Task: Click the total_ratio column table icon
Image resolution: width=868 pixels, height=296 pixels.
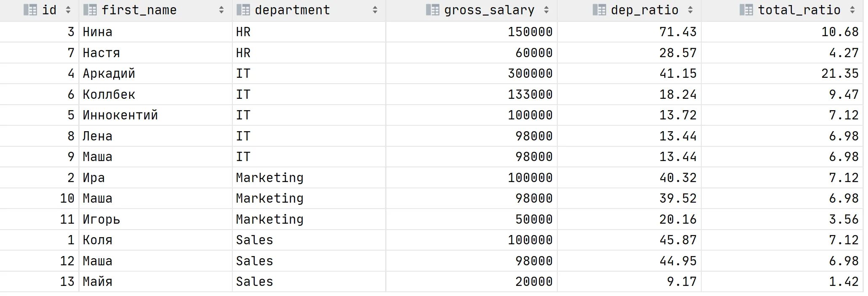Action: (746, 10)
